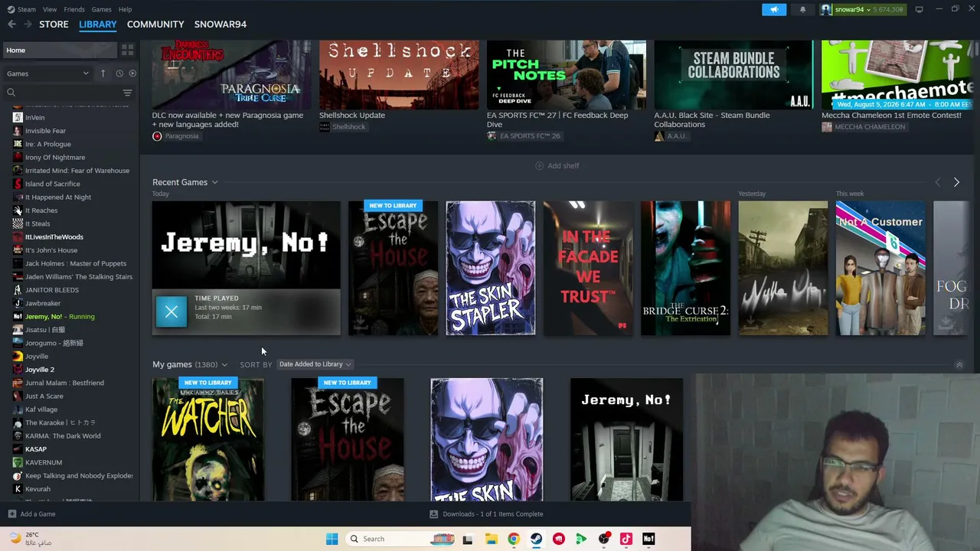The height and width of the screenshot is (551, 980).
Task: Open the announcements megaphone button
Action: [774, 9]
